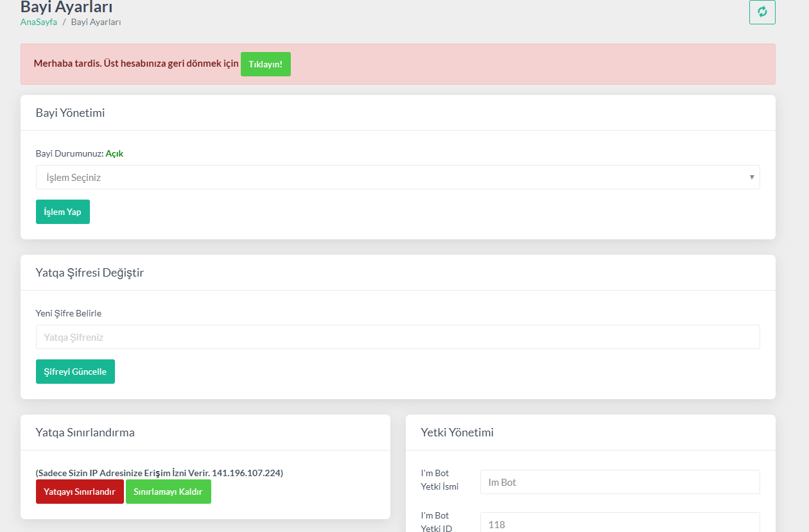Open the İşlem Seçiniz dropdown
Screen dimensions: 809x532
(x=398, y=177)
